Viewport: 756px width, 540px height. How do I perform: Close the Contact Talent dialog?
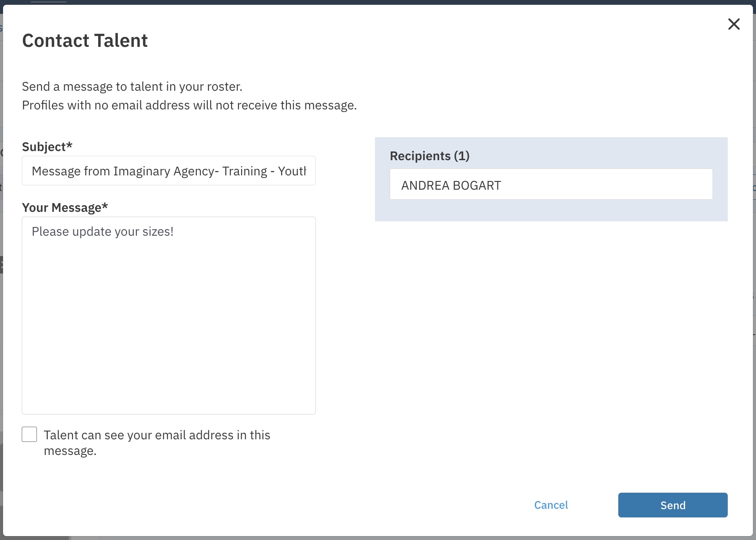pyautogui.click(x=733, y=24)
